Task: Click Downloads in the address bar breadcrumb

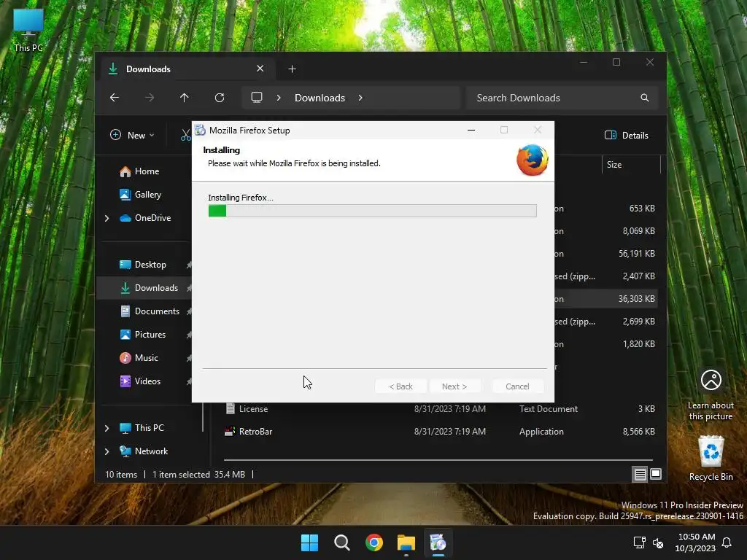Action: click(320, 98)
